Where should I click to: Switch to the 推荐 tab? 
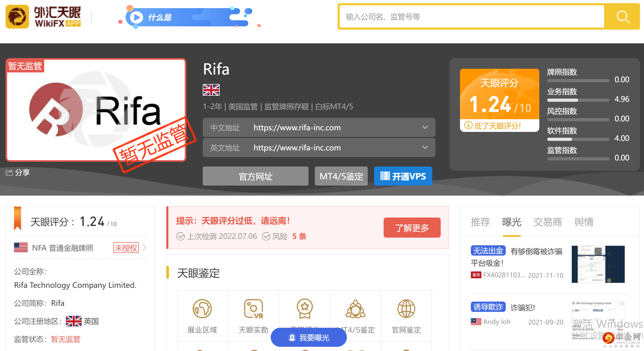coord(480,222)
